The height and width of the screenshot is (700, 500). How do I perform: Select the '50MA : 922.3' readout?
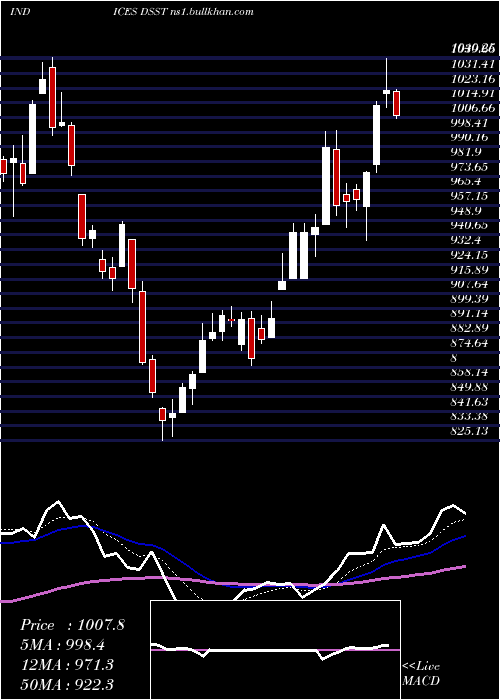[67, 684]
